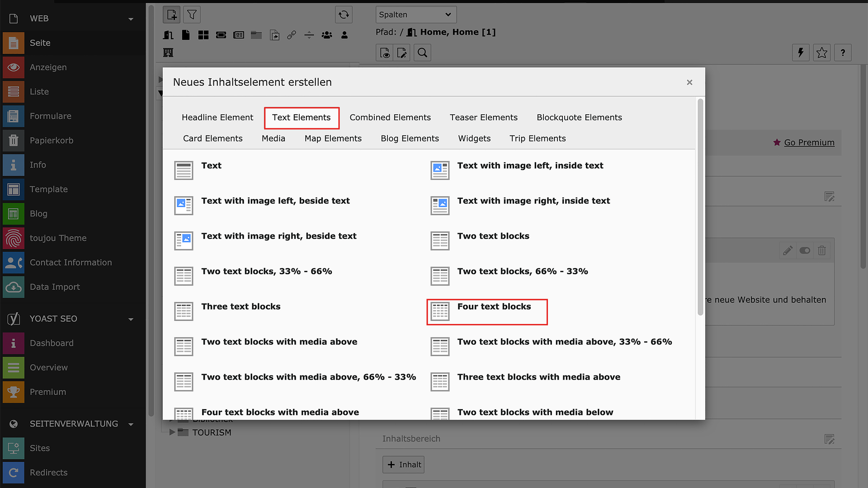Viewport: 868px width, 488px height.
Task: Toggle content element visibility switch
Action: (805, 250)
